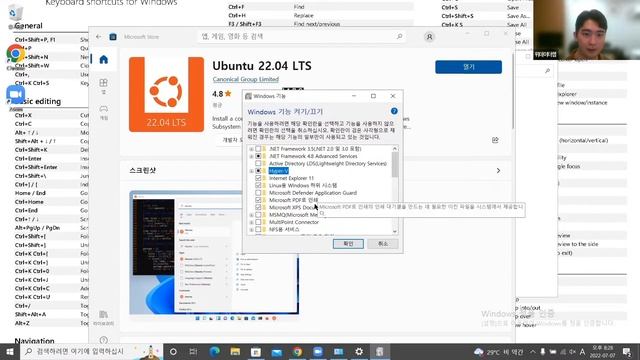This screenshot has width=640, height=360.
Task: Open Settings gear on the taskbar
Action: tap(359, 351)
